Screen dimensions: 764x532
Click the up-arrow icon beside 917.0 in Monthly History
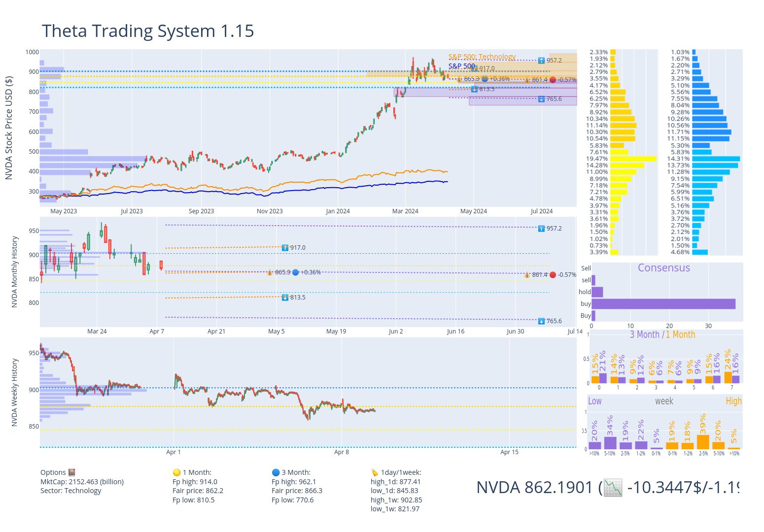(x=285, y=248)
